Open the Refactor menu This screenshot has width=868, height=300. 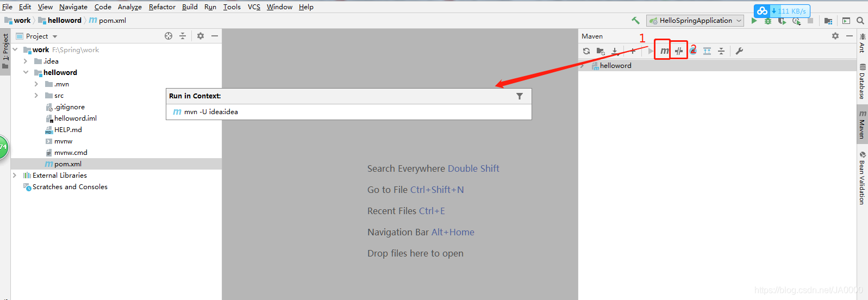tap(162, 7)
